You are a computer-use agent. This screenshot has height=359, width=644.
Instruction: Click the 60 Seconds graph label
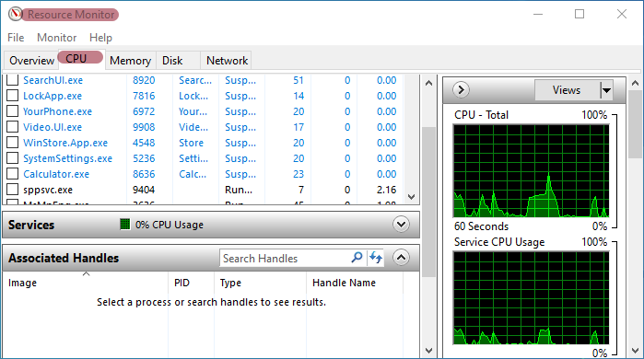pyautogui.click(x=481, y=226)
